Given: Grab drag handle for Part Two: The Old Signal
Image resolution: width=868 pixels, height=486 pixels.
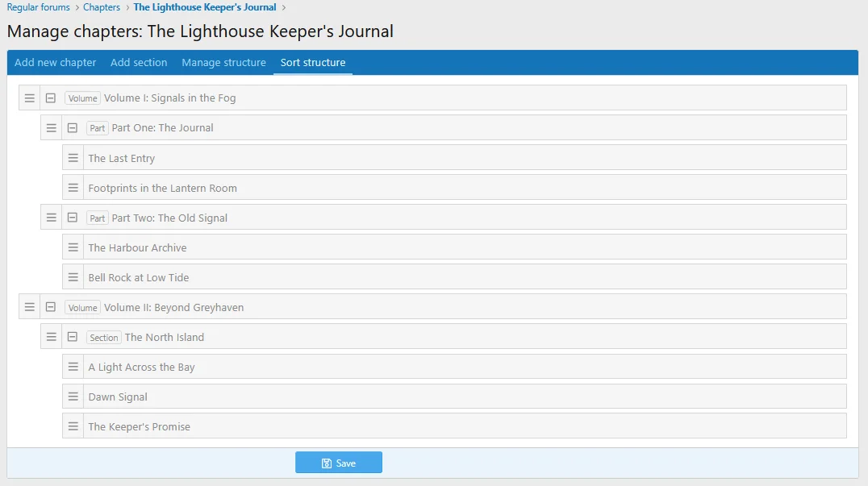Looking at the screenshot, I should [x=51, y=218].
